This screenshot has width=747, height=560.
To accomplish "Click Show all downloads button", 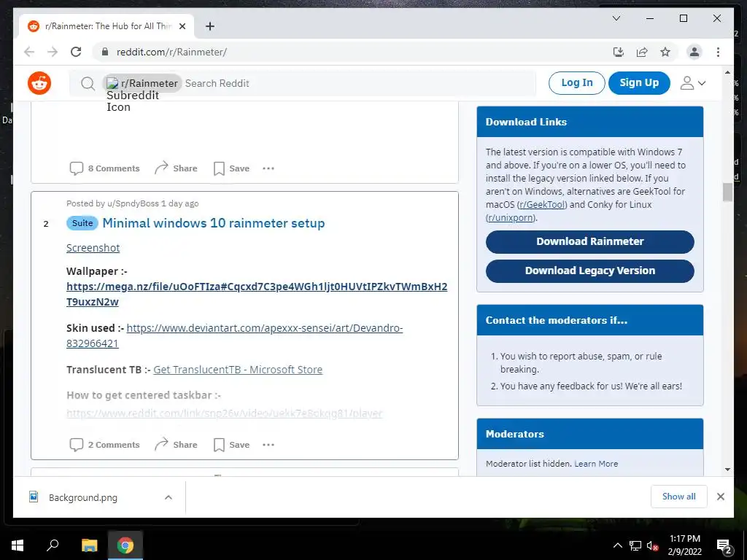I will pyautogui.click(x=678, y=497).
